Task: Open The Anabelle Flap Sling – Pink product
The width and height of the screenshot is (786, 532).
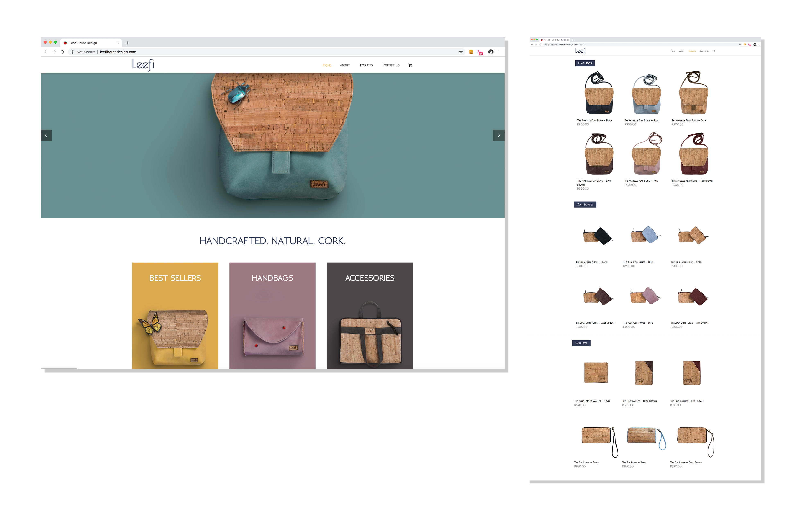Action: 641,181
